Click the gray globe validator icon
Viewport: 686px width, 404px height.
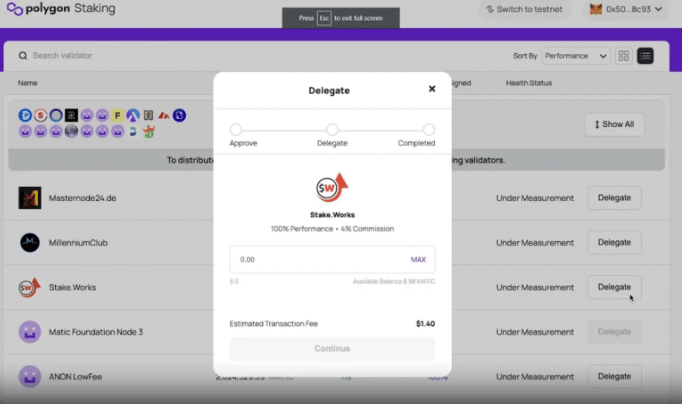[71, 131]
